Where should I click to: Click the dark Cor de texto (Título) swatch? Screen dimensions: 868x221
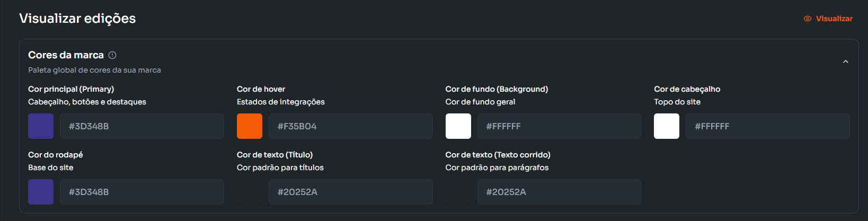pos(250,192)
